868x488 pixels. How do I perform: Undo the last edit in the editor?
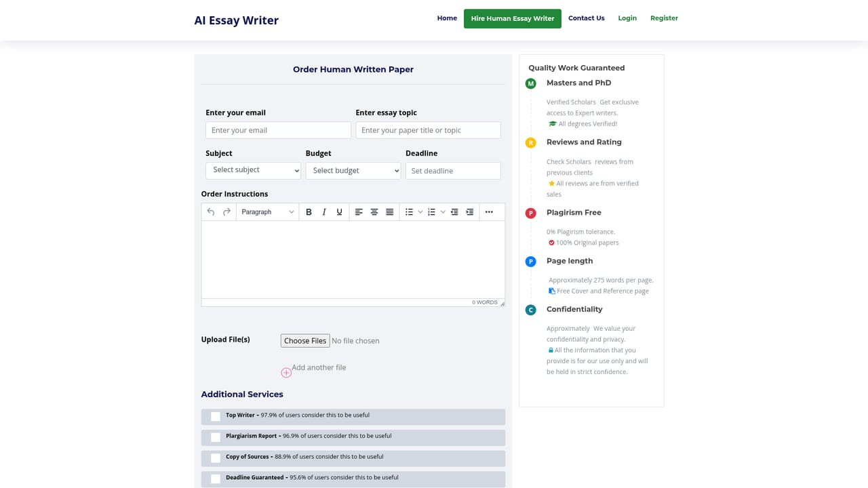coord(211,212)
